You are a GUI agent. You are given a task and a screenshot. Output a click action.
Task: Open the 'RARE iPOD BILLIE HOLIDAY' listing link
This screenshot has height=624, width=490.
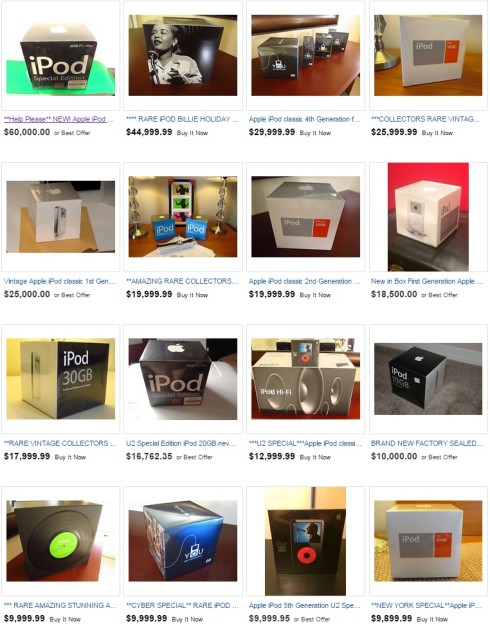[x=182, y=119]
